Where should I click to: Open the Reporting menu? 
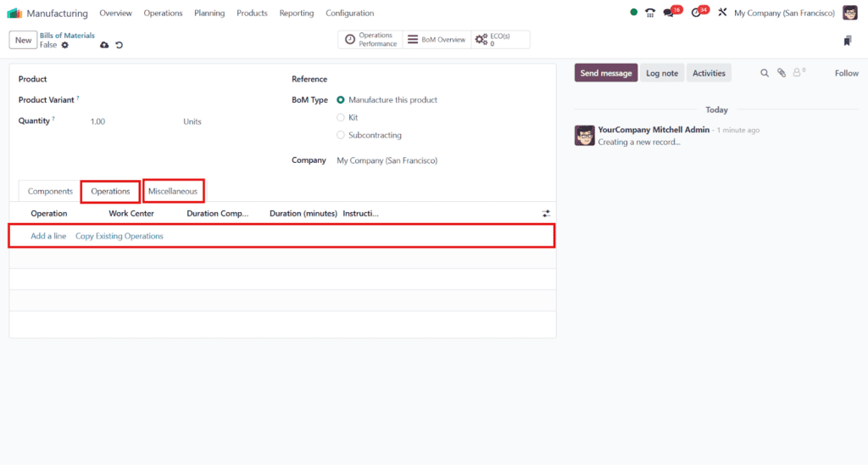296,13
